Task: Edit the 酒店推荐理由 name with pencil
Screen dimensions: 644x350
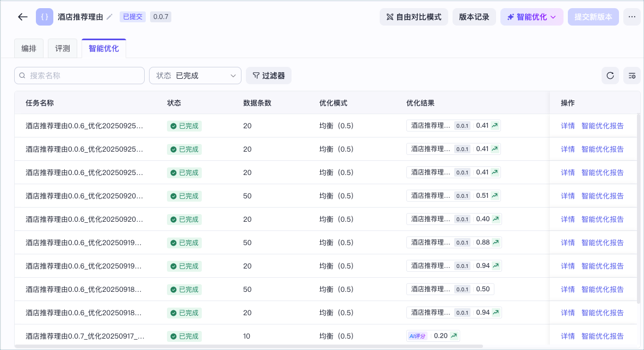Action: click(x=109, y=17)
